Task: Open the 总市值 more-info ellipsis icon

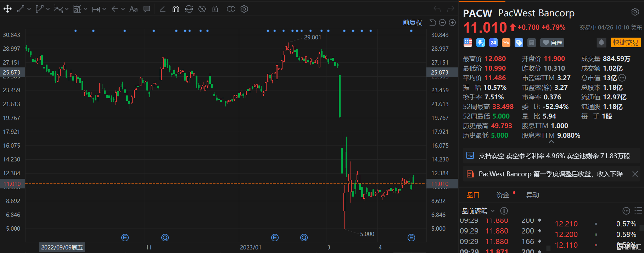Action: point(622,78)
